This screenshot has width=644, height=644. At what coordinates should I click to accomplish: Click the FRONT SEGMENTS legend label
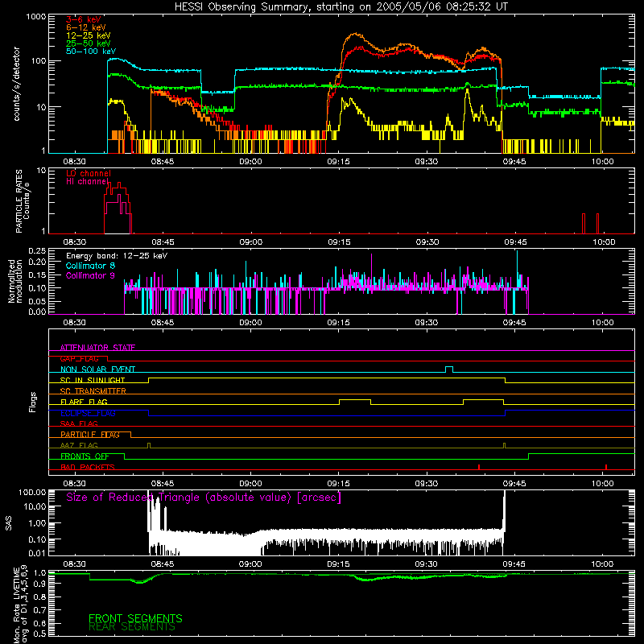pyautogui.click(x=135, y=618)
